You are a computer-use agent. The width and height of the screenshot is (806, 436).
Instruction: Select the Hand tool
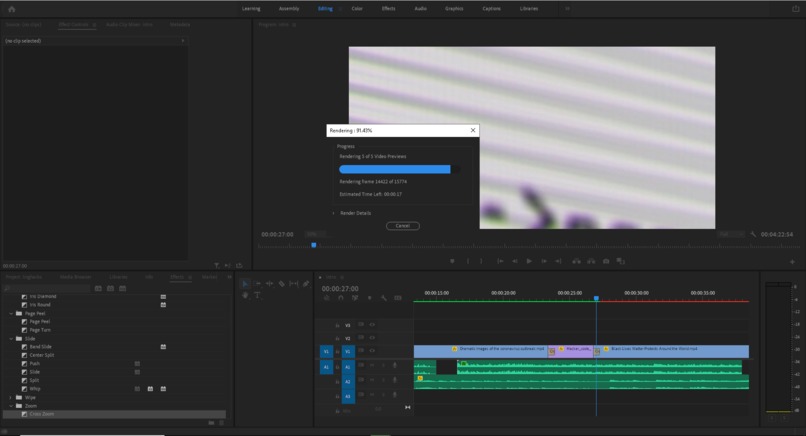pyautogui.click(x=245, y=295)
